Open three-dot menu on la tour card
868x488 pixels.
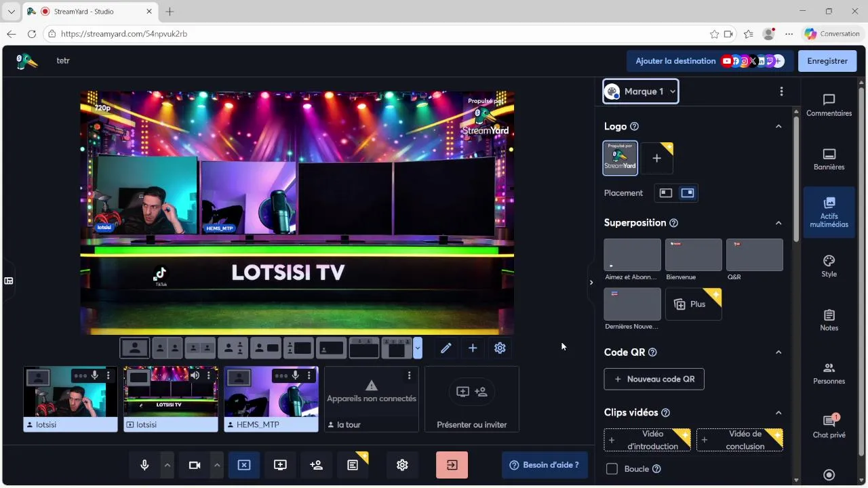pos(409,375)
